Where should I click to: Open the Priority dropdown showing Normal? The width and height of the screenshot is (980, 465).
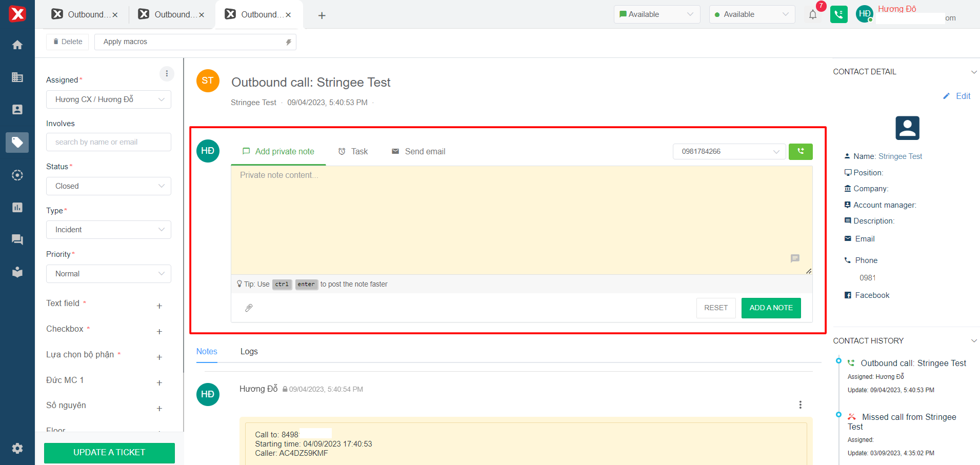(x=109, y=274)
